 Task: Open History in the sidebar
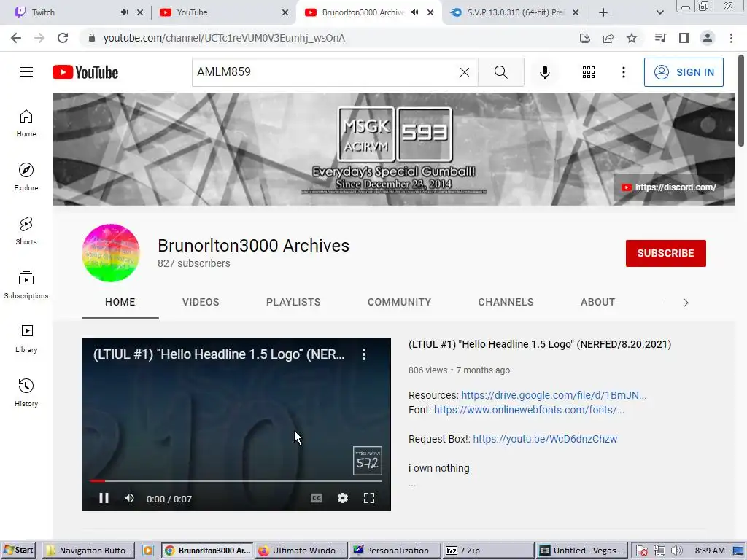click(x=26, y=392)
